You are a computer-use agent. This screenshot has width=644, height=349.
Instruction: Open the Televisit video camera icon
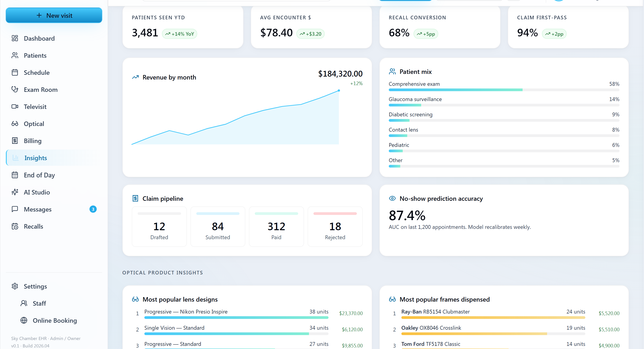15,107
